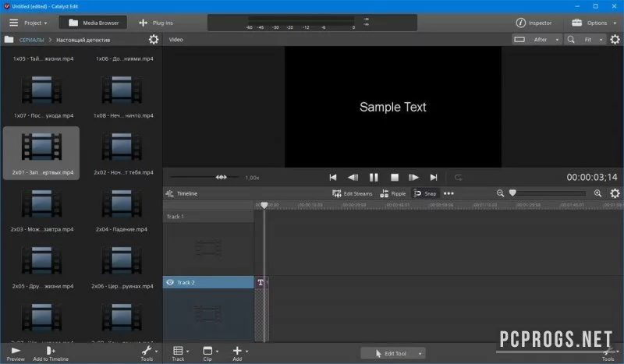This screenshot has height=364, width=624.
Task: Open the Options menu
Action: pyautogui.click(x=594, y=23)
